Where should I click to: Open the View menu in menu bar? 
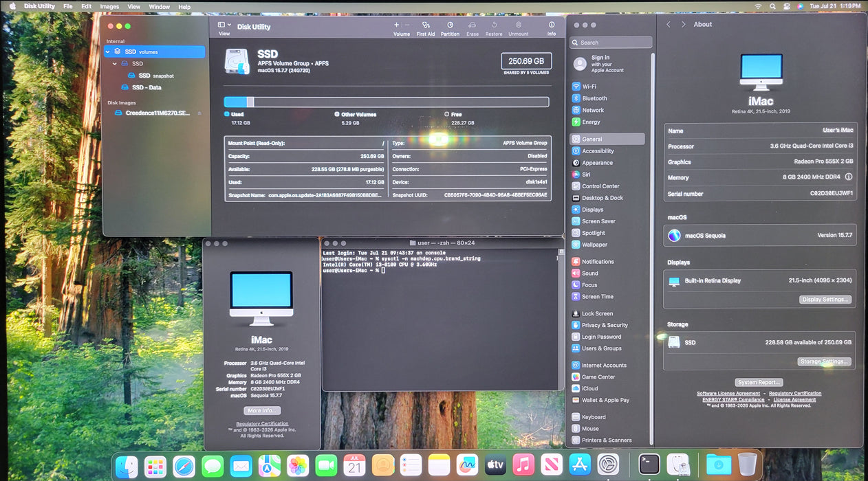point(134,6)
